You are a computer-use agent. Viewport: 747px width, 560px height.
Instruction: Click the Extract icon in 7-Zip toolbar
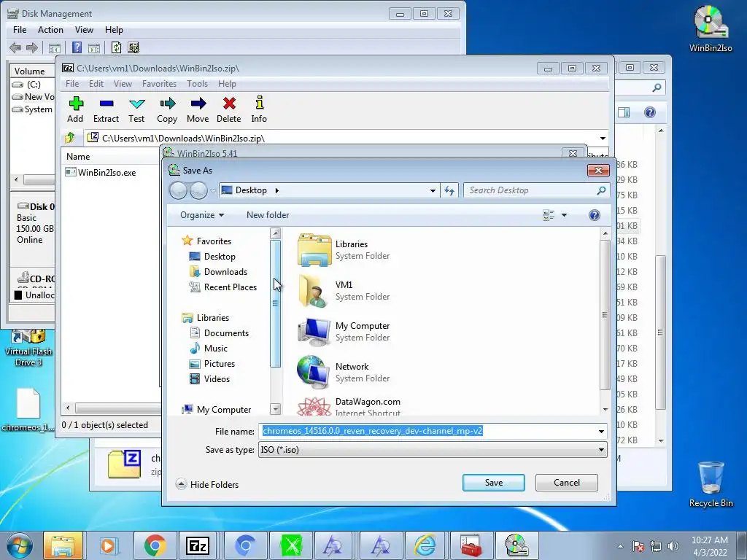[x=107, y=104]
